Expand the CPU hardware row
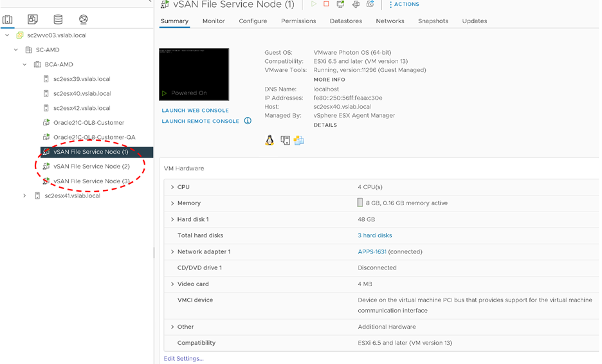The image size is (602, 364). 172,187
